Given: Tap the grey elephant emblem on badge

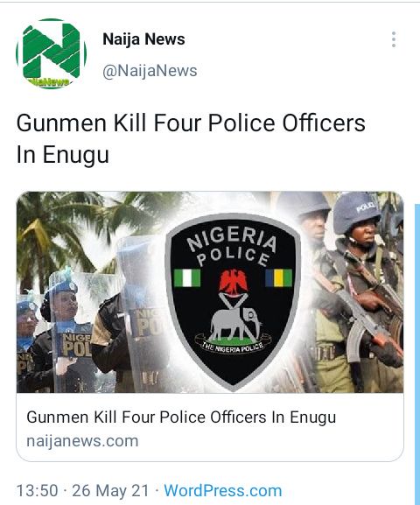Looking at the screenshot, I should 235,325.
